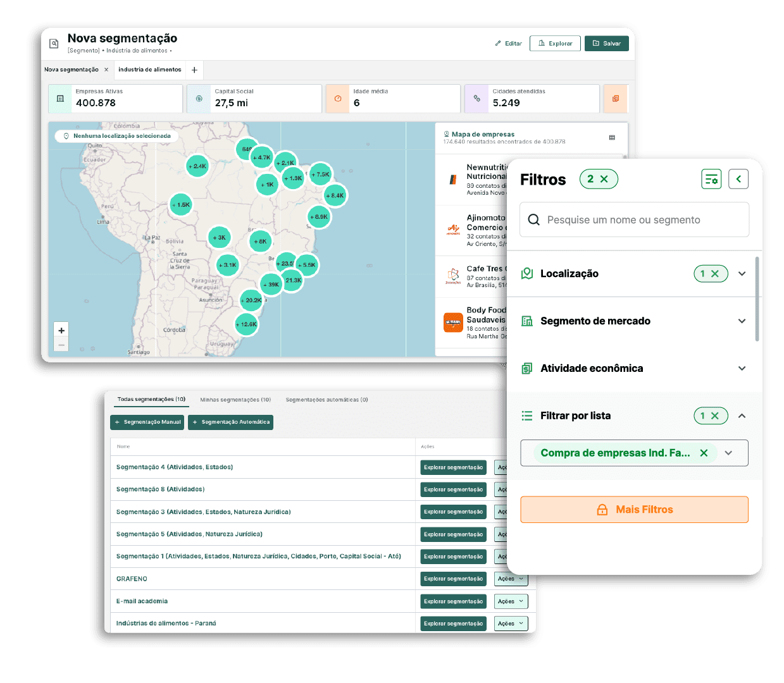Click the Segmentação Automática button
Viewport: 784px width, 683px height.
230,422
